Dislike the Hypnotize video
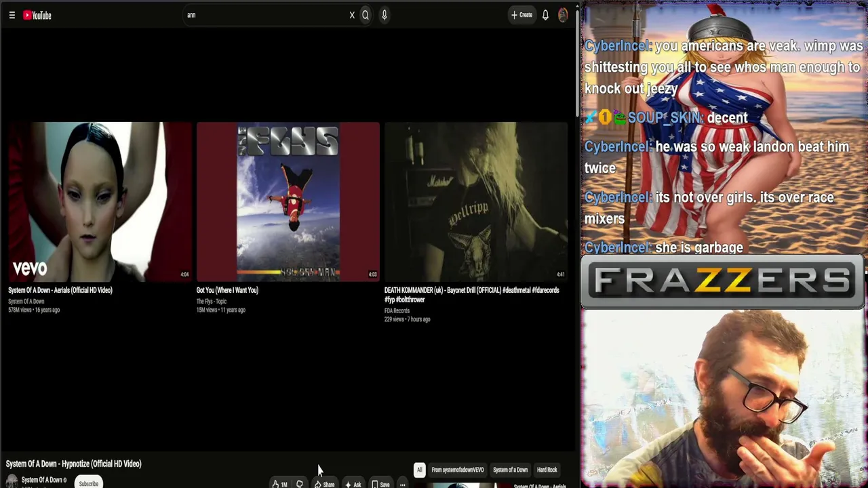The height and width of the screenshot is (488, 868). (299, 484)
